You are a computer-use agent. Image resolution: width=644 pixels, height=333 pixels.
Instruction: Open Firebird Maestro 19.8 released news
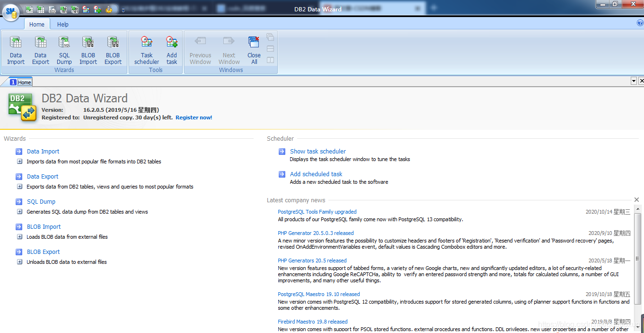tap(313, 322)
